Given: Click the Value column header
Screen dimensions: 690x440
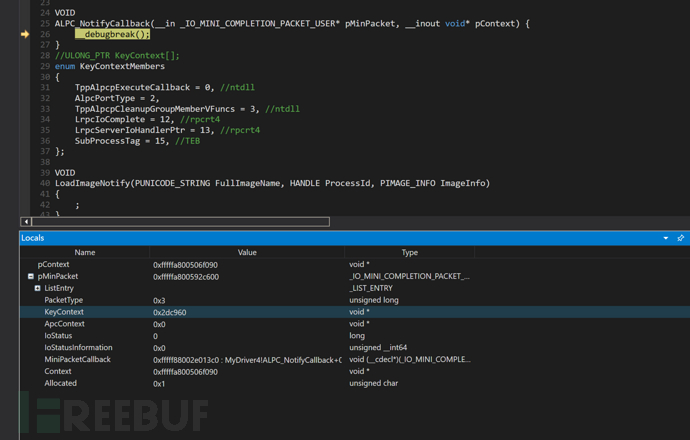Looking at the screenshot, I should [247, 253].
